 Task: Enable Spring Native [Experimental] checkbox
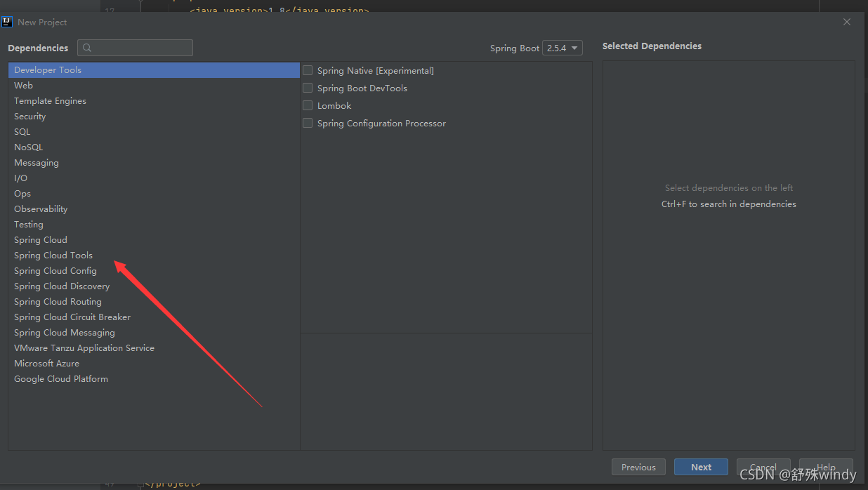[x=308, y=70]
